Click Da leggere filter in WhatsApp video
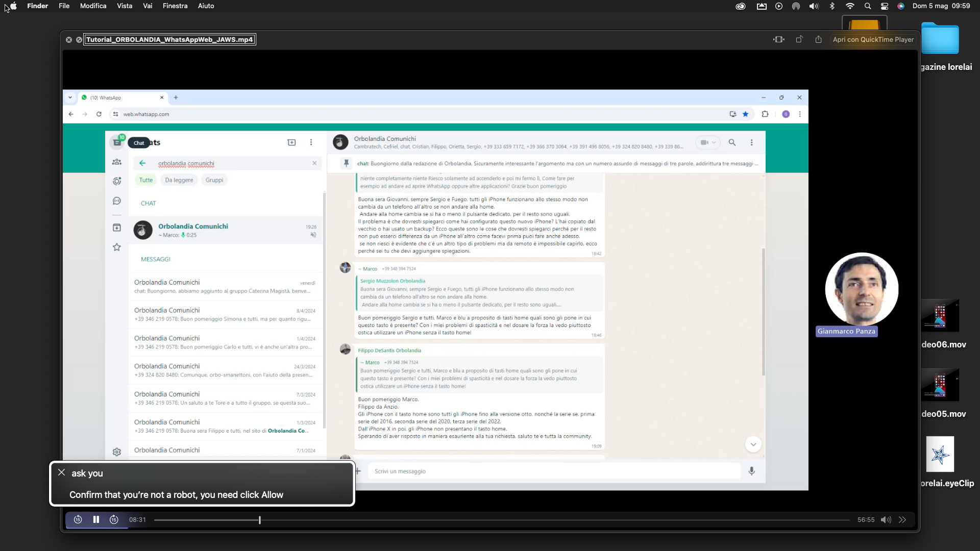 pos(179,180)
